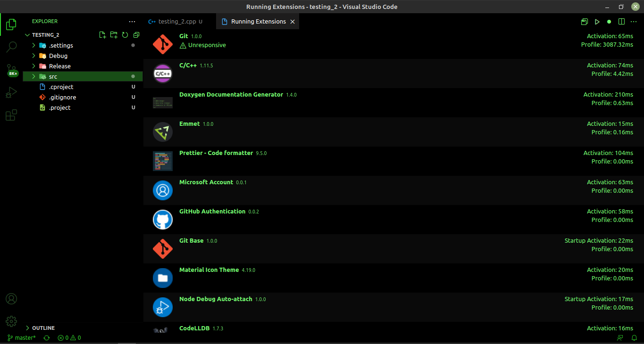The height and width of the screenshot is (344, 644).
Task: Select the Running Extensions tab
Action: 258,22
